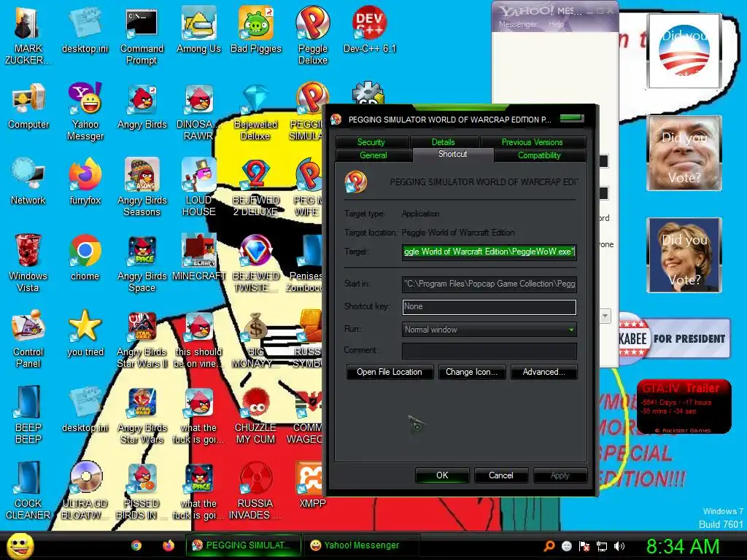Click the 8:34 AM taskbar clock
This screenshot has height=560, width=747.
tap(682, 546)
